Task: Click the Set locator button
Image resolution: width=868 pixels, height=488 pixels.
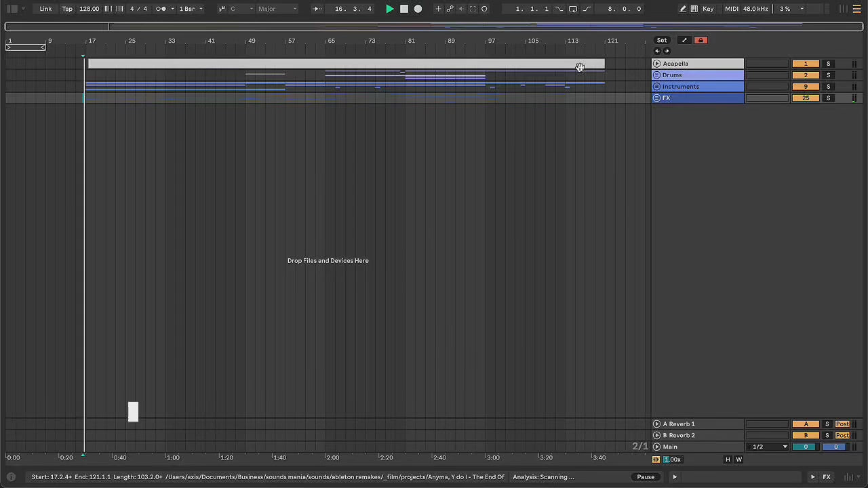Action: [662, 40]
